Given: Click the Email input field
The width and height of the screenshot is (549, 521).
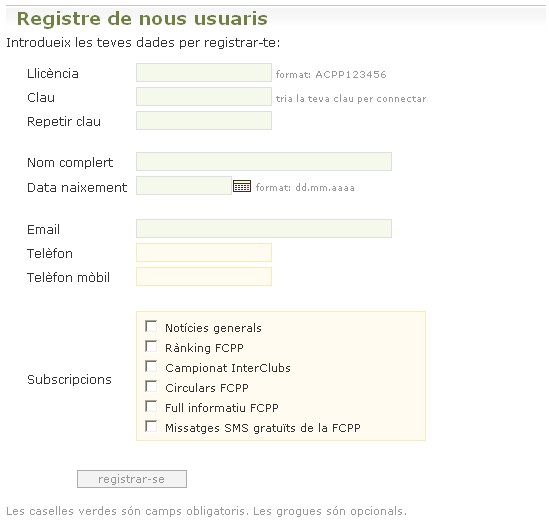Looking at the screenshot, I should (264, 228).
